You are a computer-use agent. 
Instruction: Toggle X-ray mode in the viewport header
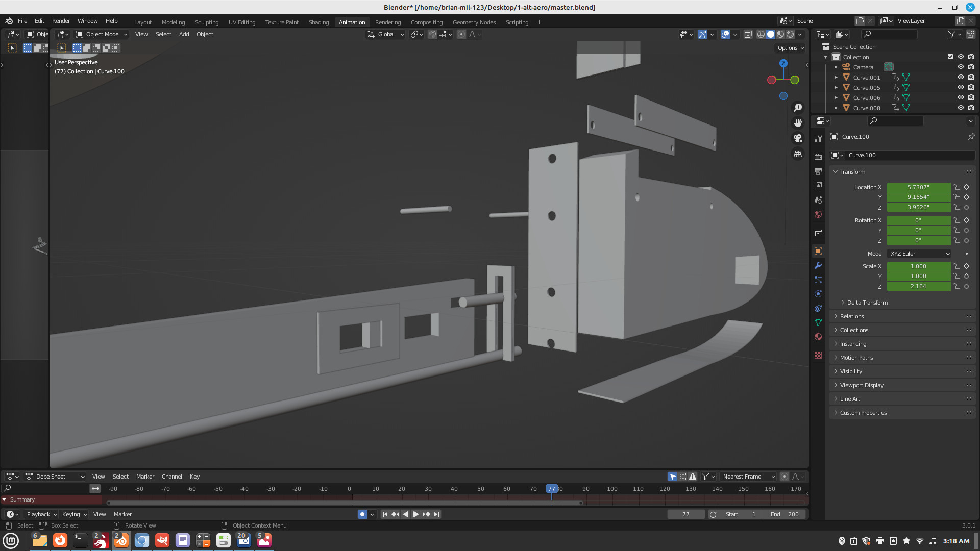(x=748, y=34)
